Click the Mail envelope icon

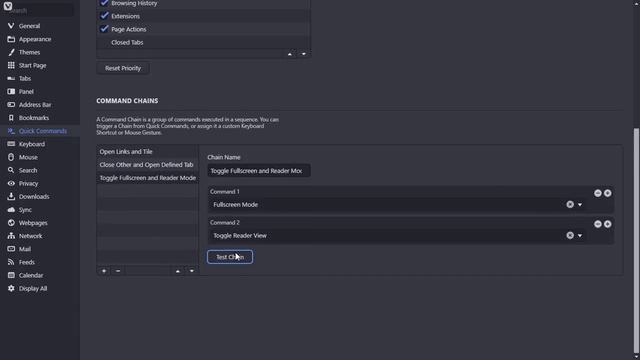point(11,249)
